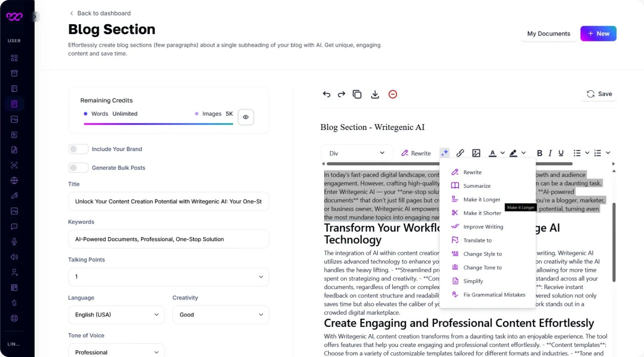Choose Change Tone to option
Image resolution: width=644 pixels, height=357 pixels.
coord(487,268)
